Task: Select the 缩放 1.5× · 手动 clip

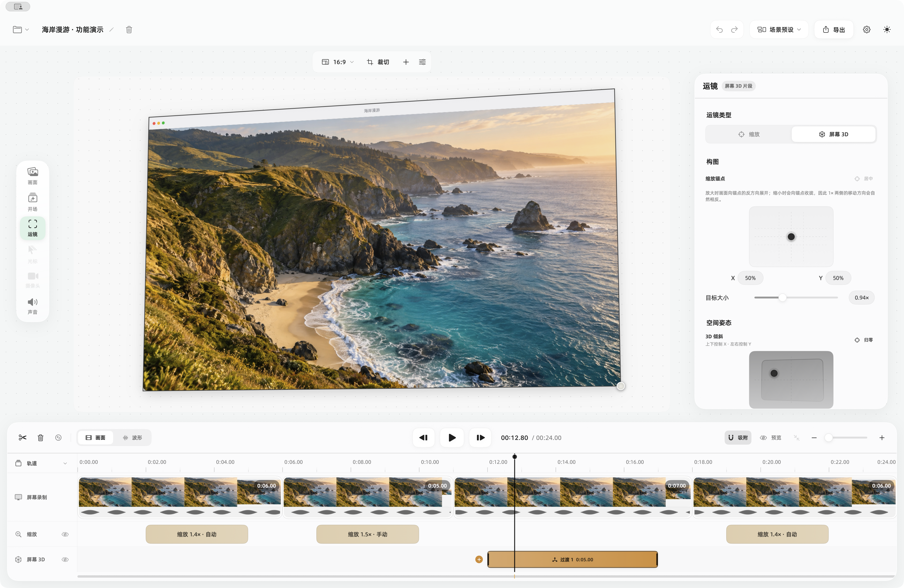Action: (x=367, y=534)
